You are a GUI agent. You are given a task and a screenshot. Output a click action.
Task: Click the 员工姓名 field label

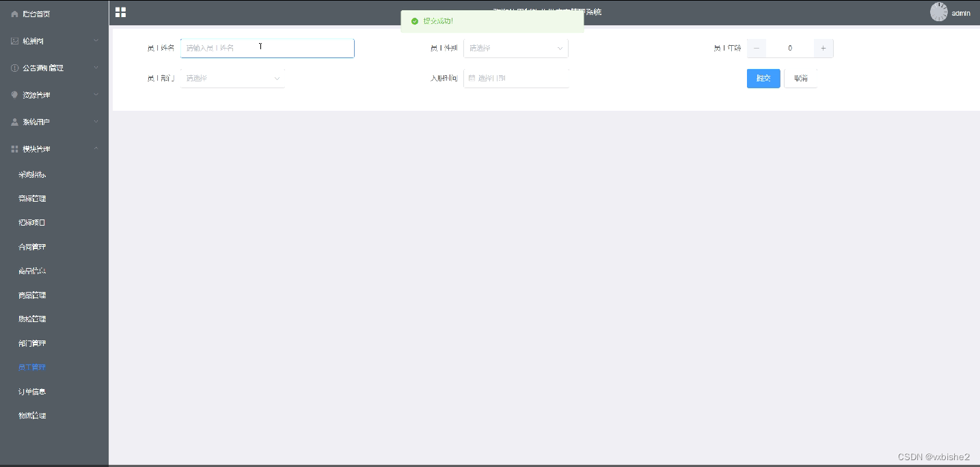click(161, 48)
